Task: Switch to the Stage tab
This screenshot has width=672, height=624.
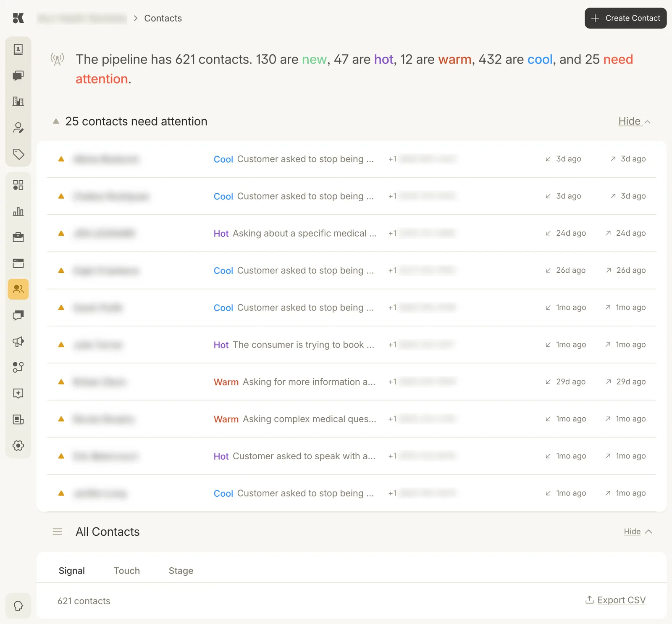Action: (x=181, y=571)
